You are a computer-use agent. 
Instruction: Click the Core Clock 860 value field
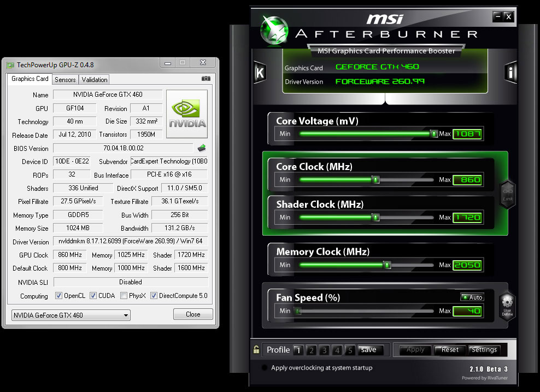467,179
